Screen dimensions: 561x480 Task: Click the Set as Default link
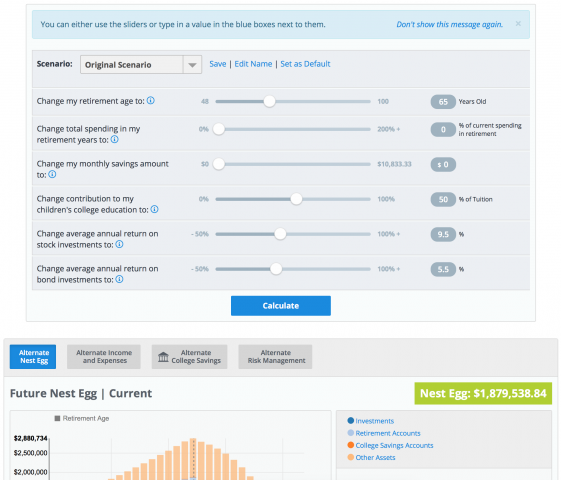(x=305, y=64)
